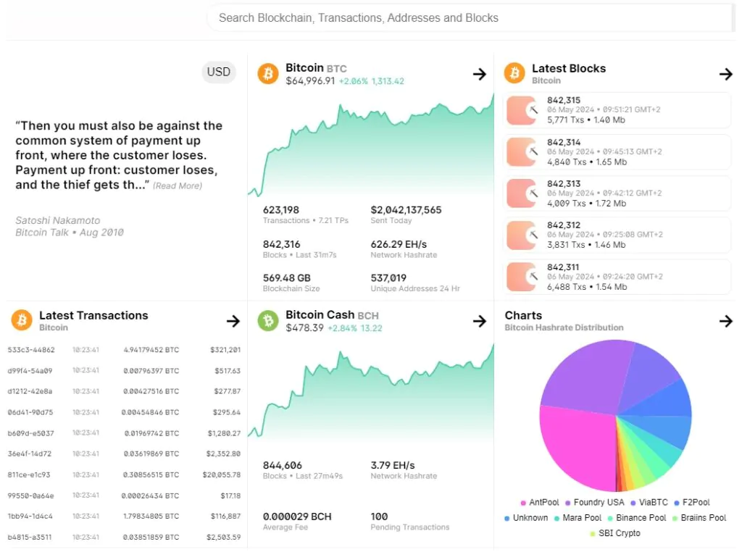Click the $2,042,137,565 Sent Today value
The width and height of the screenshot is (742, 560).
[x=406, y=210]
